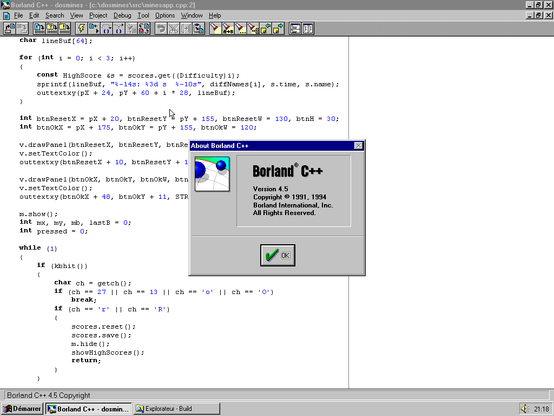Click the 'scores.save();' code line
554x416 pixels.
click(101, 335)
